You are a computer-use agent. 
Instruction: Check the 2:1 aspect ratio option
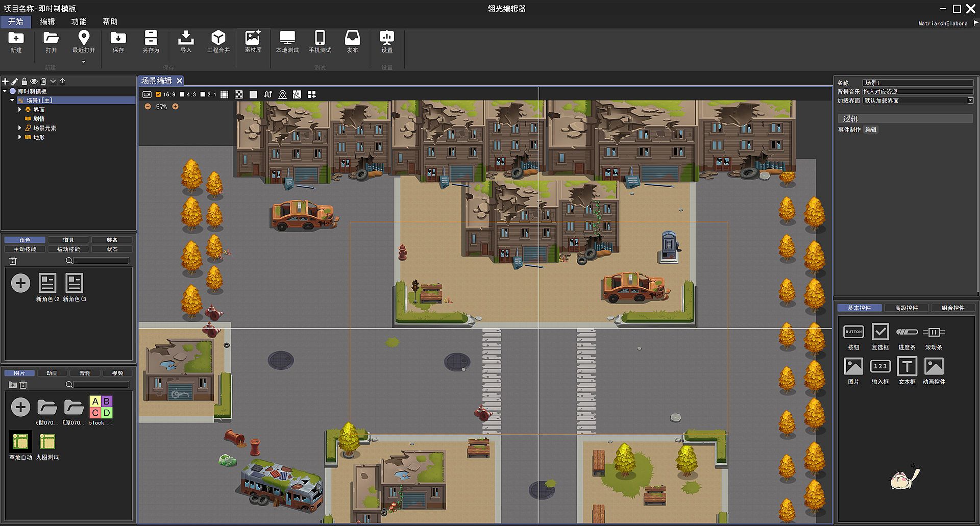203,94
